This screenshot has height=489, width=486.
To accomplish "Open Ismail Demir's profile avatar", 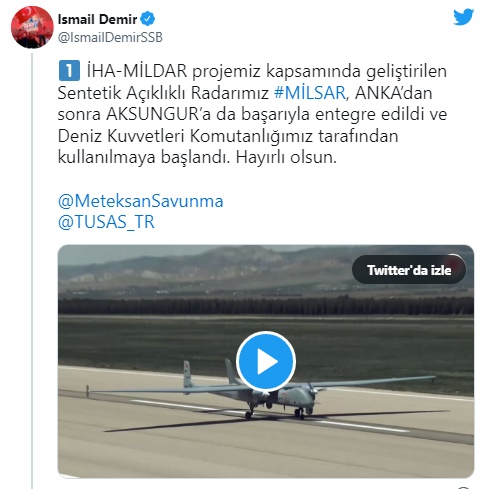I will click(x=32, y=27).
